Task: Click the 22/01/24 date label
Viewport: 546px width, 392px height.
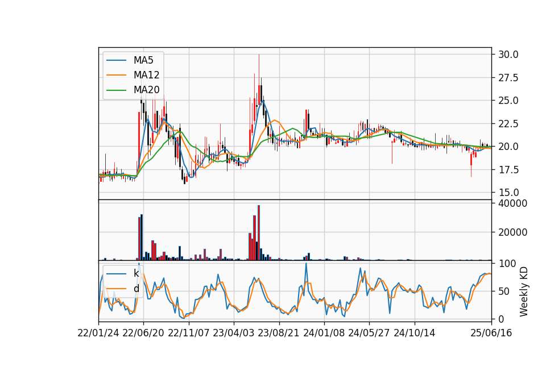Action: coord(98,333)
